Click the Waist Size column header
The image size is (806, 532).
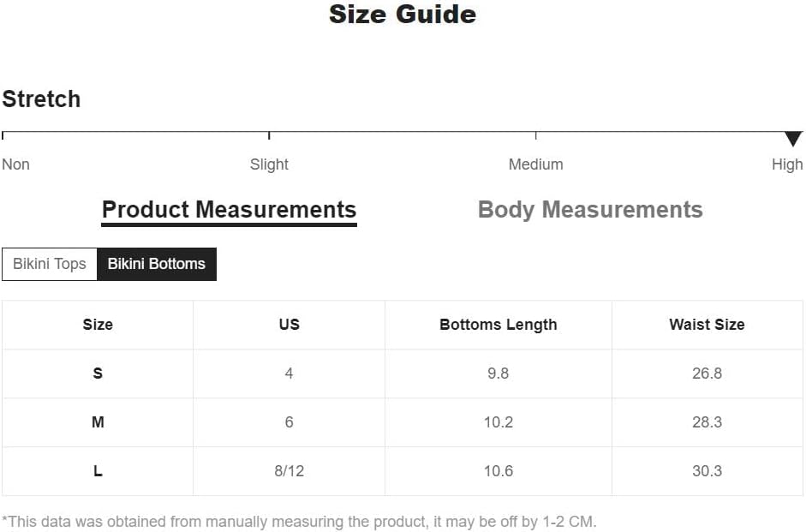[707, 325]
